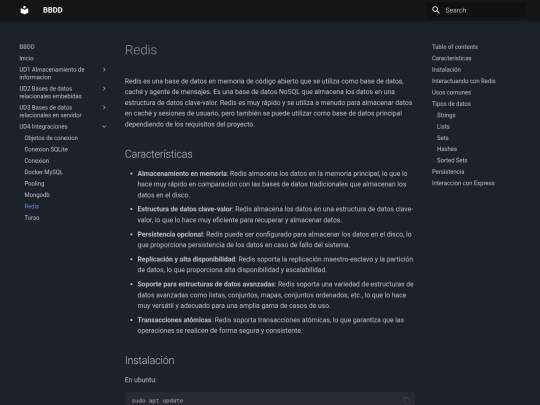Open Conexion SQLite page
Viewport: 540px width, 405px height.
[x=46, y=149]
